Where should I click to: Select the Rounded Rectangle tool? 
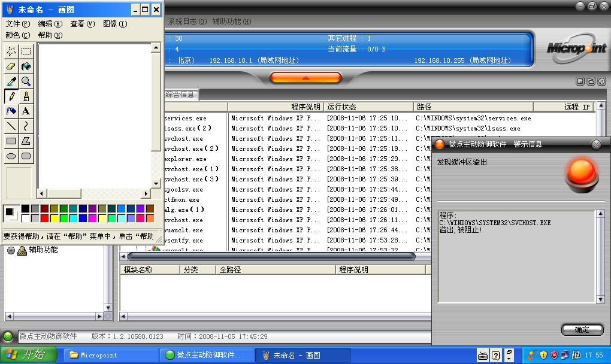26,156
